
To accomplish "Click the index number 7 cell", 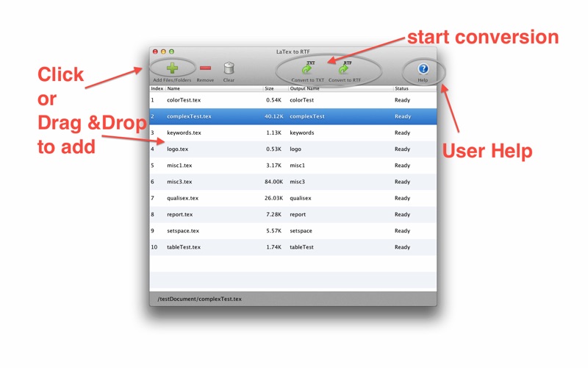I will pyautogui.click(x=152, y=198).
